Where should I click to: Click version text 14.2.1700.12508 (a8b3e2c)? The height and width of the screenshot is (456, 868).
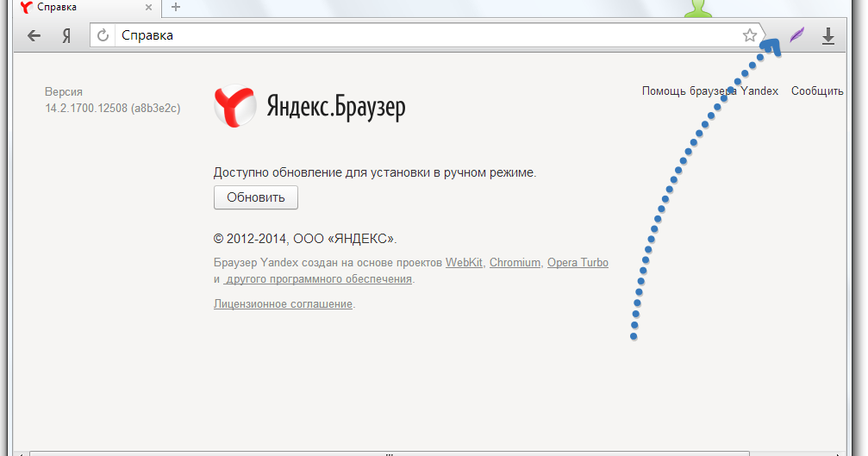(x=113, y=108)
